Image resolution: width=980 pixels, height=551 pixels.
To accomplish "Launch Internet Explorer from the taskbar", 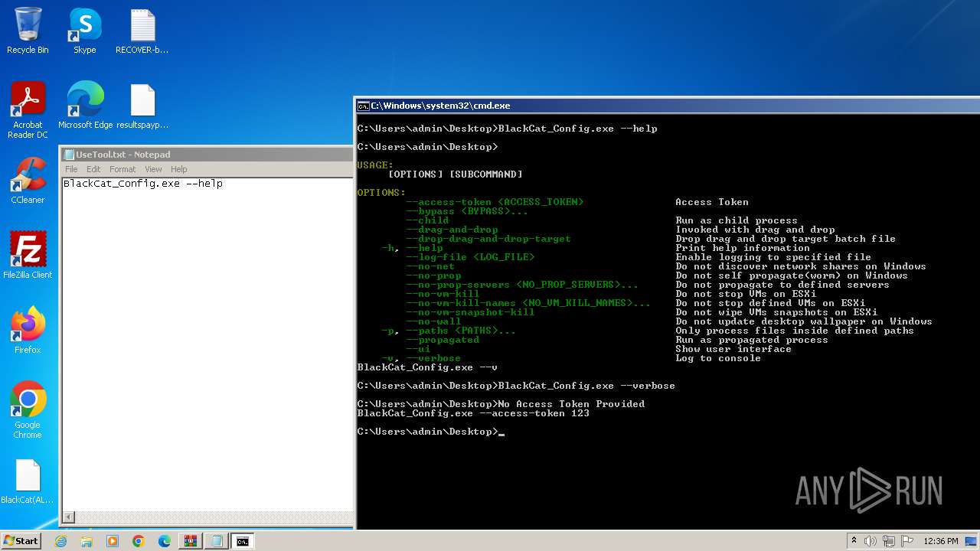I will coord(60,541).
